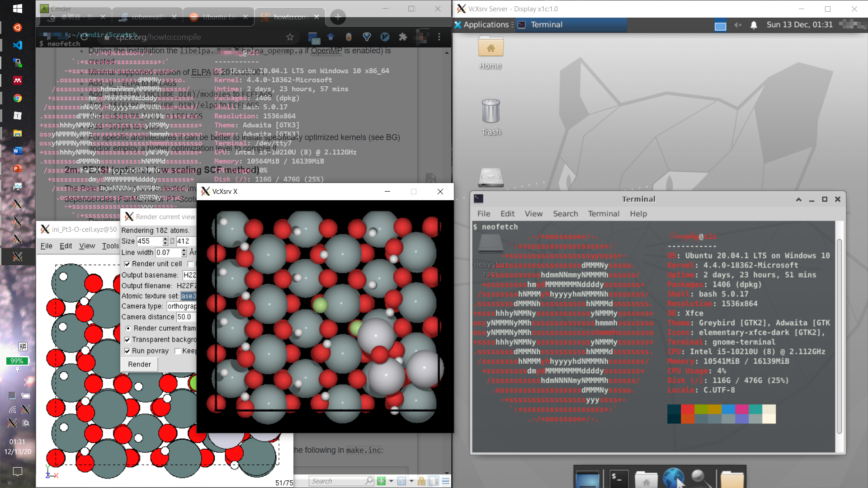Image resolution: width=868 pixels, height=488 pixels.
Task: Click the red color swatch in the neofetch palette
Action: (687, 409)
